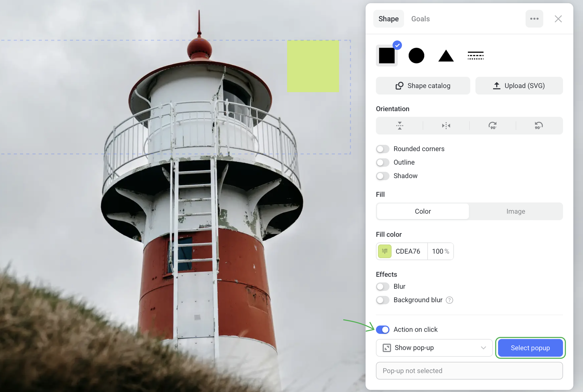Open the Shape catalog
This screenshot has height=392, width=583.
click(423, 86)
